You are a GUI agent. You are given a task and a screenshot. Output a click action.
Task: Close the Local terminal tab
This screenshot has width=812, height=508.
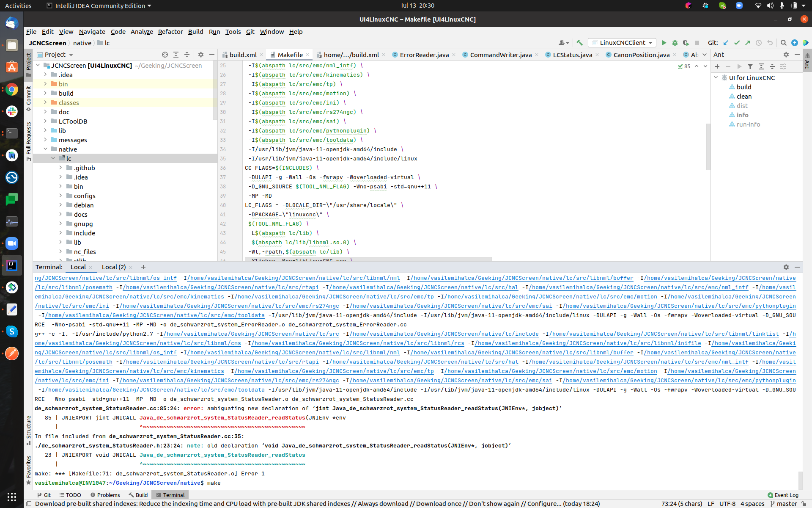91,267
